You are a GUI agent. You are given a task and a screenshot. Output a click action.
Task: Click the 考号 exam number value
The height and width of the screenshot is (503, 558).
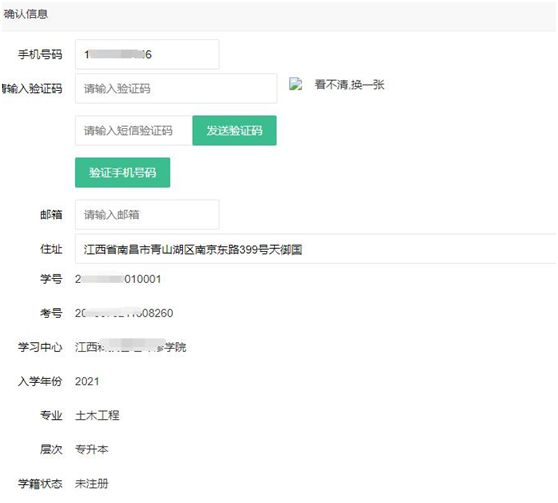click(124, 313)
